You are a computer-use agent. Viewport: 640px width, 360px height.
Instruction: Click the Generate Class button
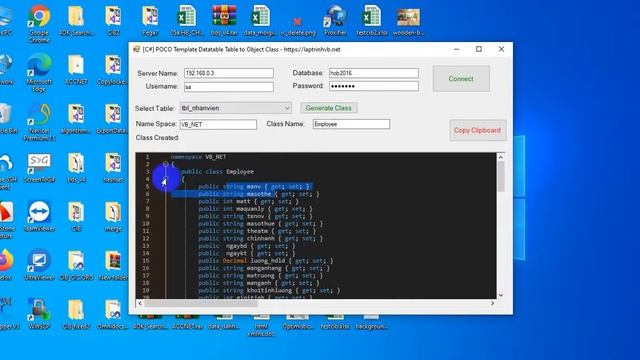tap(329, 108)
